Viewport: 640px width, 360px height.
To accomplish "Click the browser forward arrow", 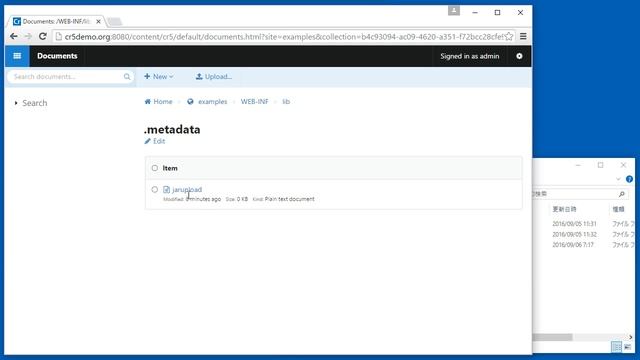I will pyautogui.click(x=28, y=36).
